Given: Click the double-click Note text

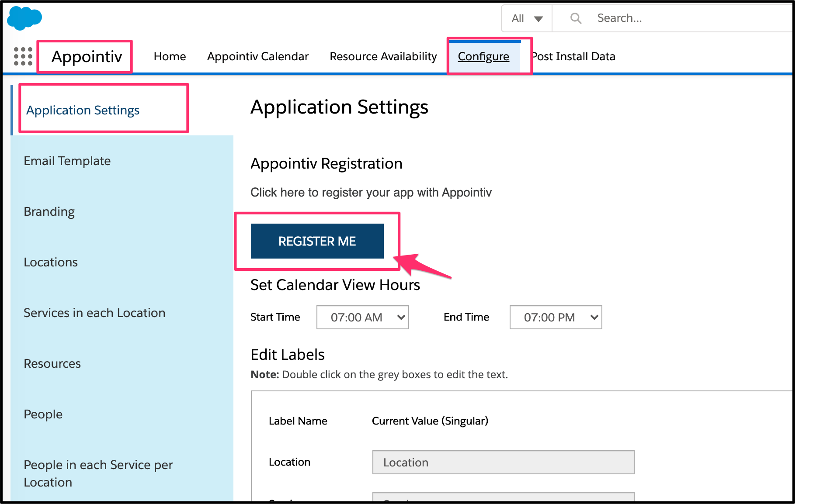Looking at the screenshot, I should [x=379, y=375].
